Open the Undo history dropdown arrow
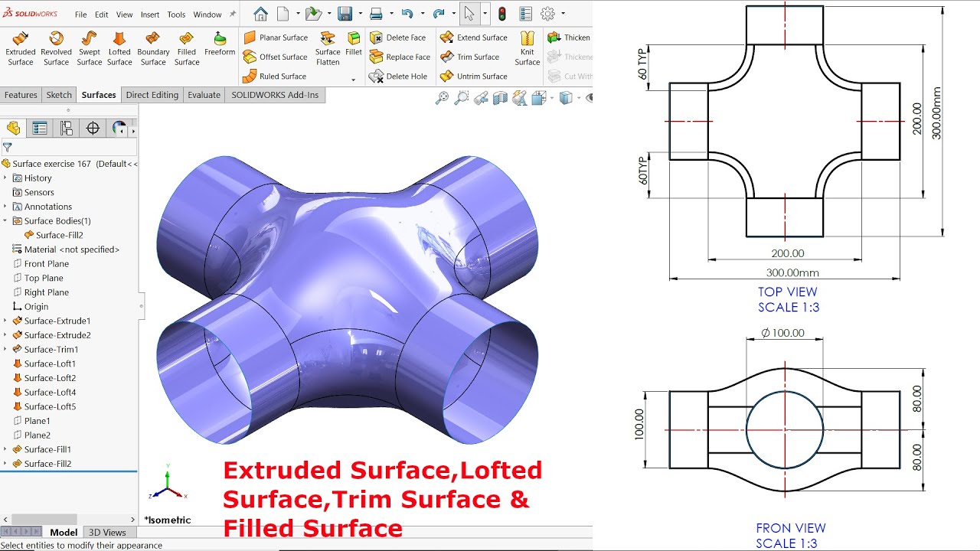 tap(423, 14)
